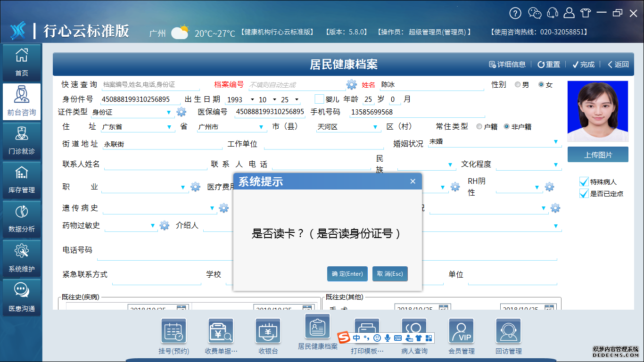The width and height of the screenshot is (644, 362).
Task: Select 男 gender radio button
Action: pyautogui.click(x=518, y=85)
